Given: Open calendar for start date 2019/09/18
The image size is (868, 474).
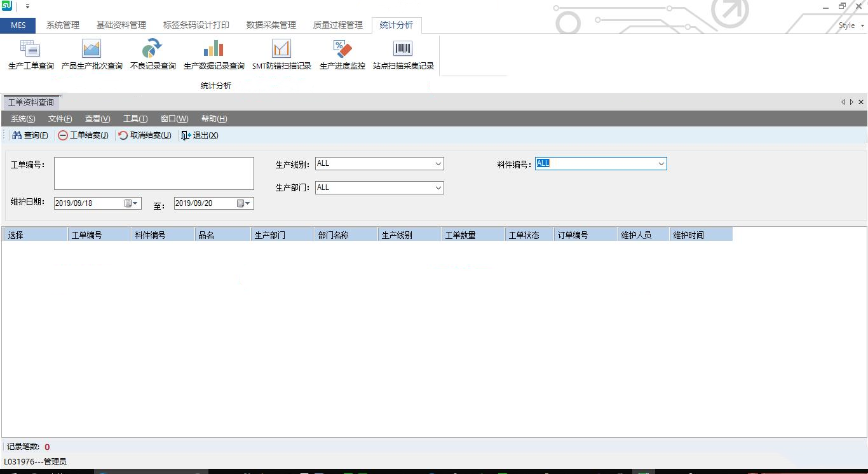Looking at the screenshot, I should pyautogui.click(x=131, y=203).
